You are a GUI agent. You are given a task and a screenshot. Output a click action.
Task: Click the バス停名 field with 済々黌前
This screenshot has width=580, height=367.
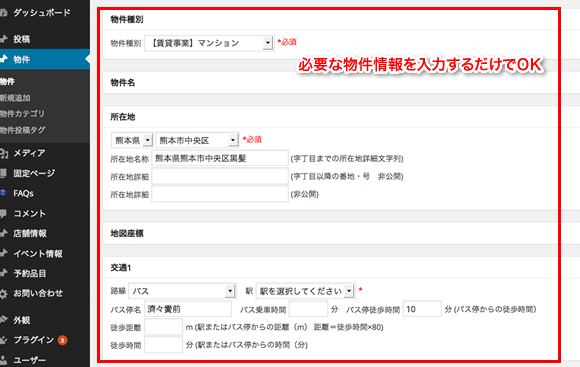(x=188, y=309)
